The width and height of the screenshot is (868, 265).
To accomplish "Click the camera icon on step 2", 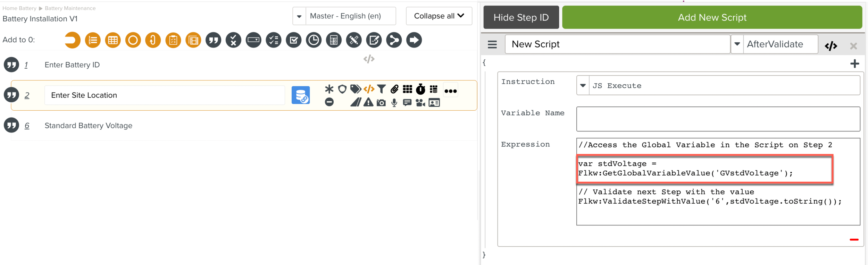I will pyautogui.click(x=381, y=103).
